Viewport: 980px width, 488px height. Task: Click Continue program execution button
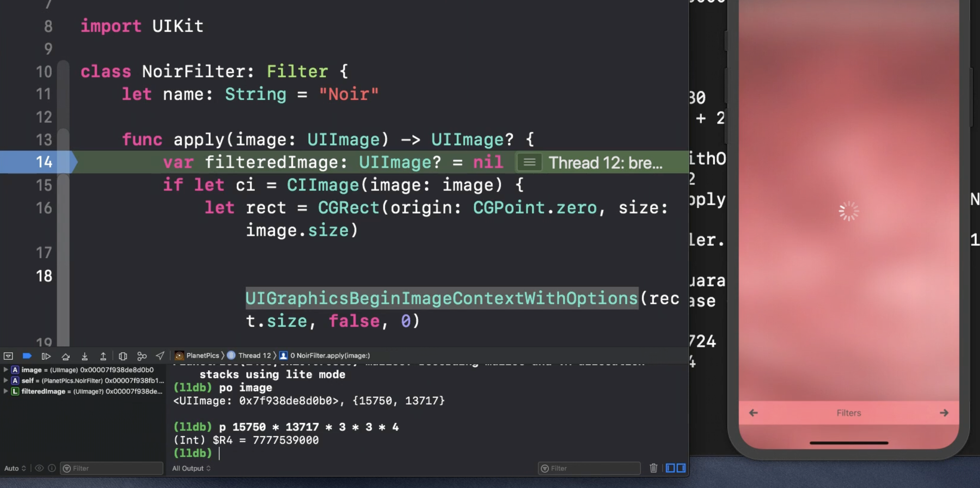click(x=46, y=356)
